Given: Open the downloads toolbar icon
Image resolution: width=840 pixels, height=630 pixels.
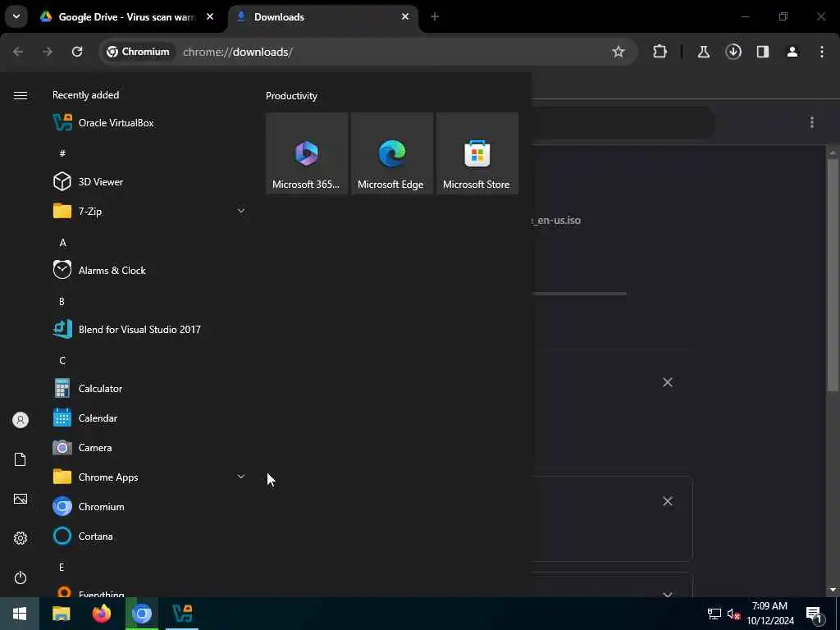Looking at the screenshot, I should 733,52.
